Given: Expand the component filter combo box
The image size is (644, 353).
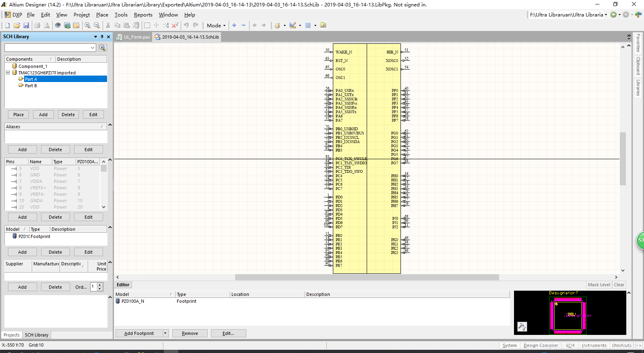Looking at the screenshot, I should pos(93,48).
